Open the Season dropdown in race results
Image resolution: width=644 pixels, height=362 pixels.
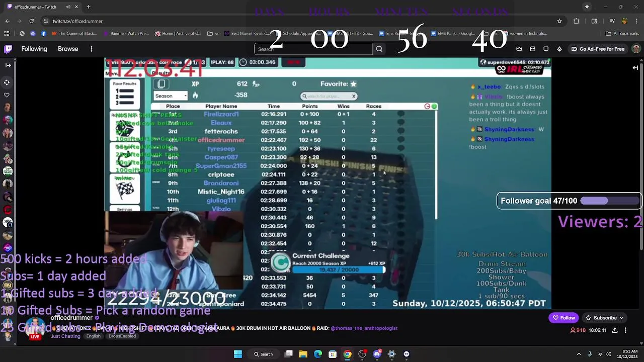pos(171,96)
